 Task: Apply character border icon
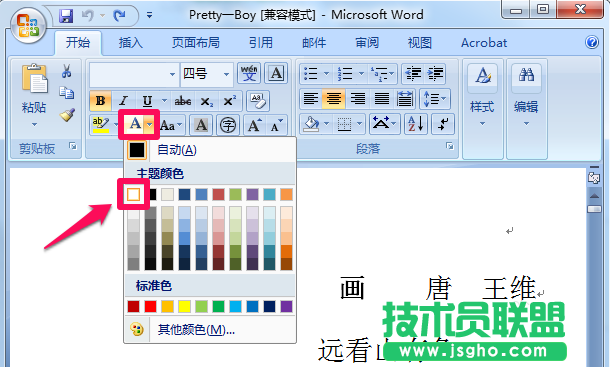pyautogui.click(x=276, y=73)
